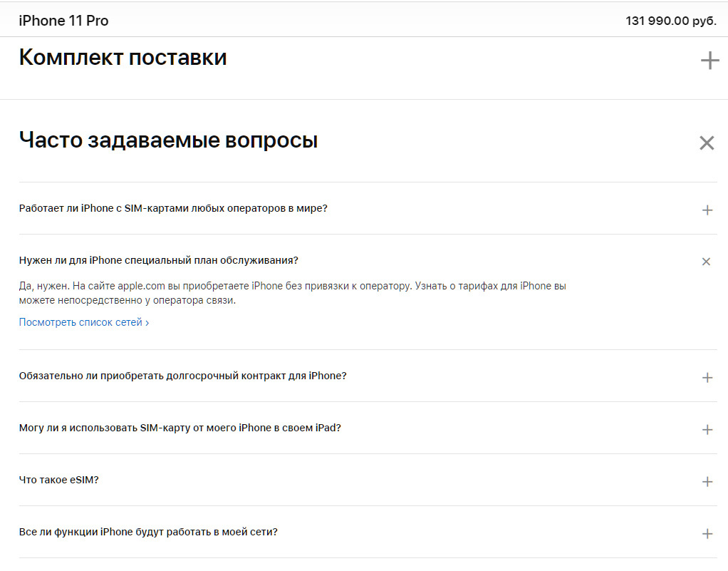Expand the Комплект поставки section plus icon

710,61
